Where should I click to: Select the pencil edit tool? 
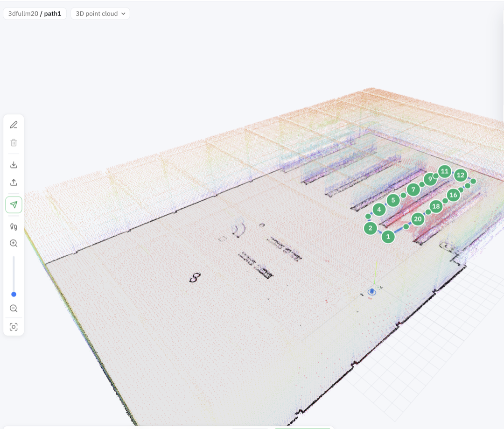click(14, 125)
